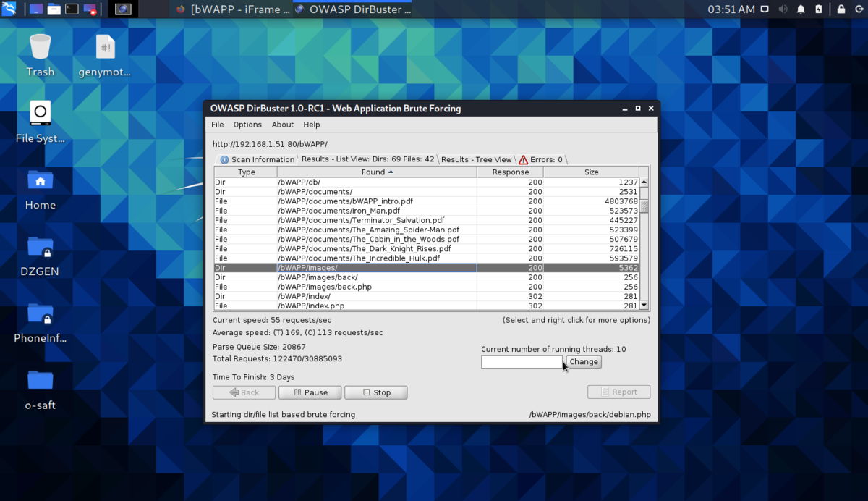Image resolution: width=868 pixels, height=501 pixels.
Task: Click the battery power manager icon
Action: (818, 9)
